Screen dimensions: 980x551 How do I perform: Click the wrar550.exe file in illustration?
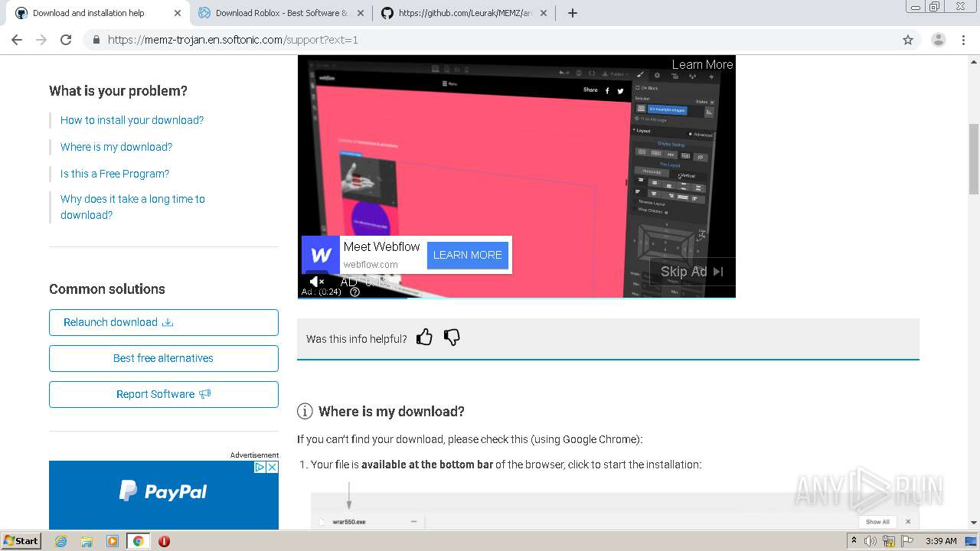pos(349,522)
